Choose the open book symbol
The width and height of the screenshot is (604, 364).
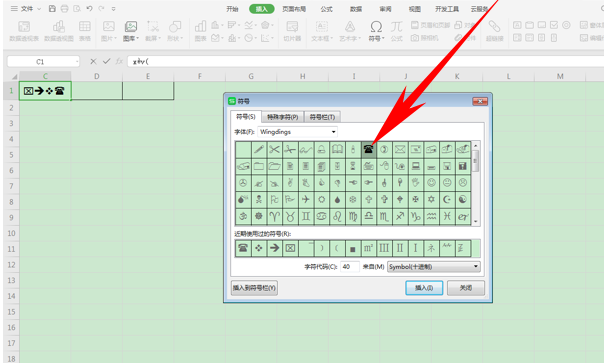[x=337, y=149]
